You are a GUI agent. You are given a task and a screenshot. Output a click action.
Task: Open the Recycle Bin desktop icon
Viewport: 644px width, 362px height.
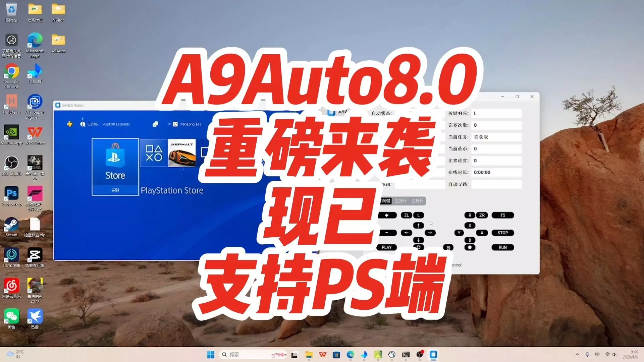tap(11, 12)
